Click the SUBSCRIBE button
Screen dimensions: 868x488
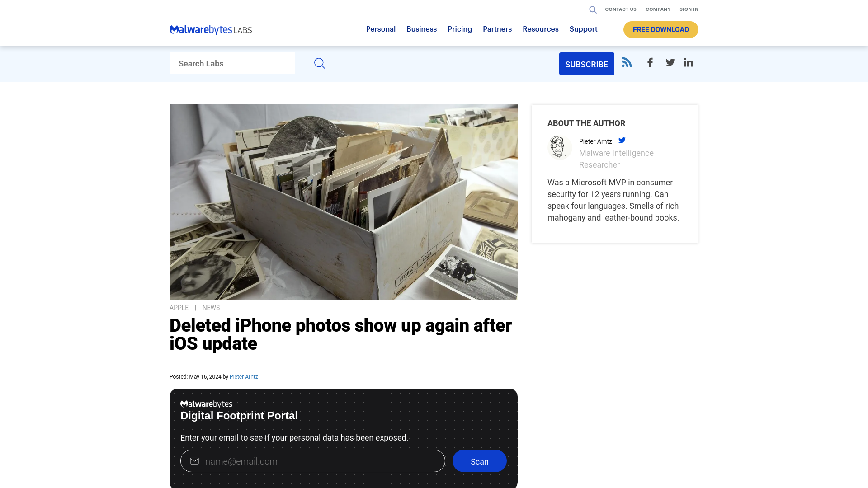coord(587,64)
